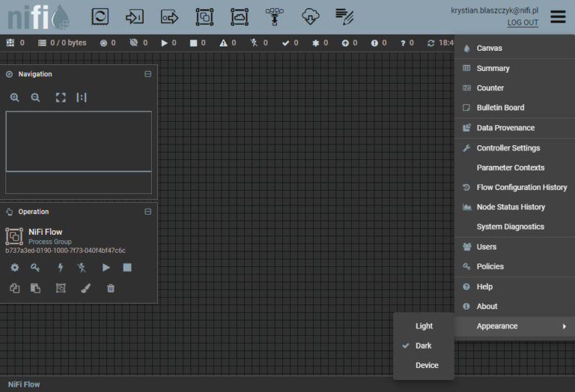Open Node Status History menu item

(x=514, y=207)
